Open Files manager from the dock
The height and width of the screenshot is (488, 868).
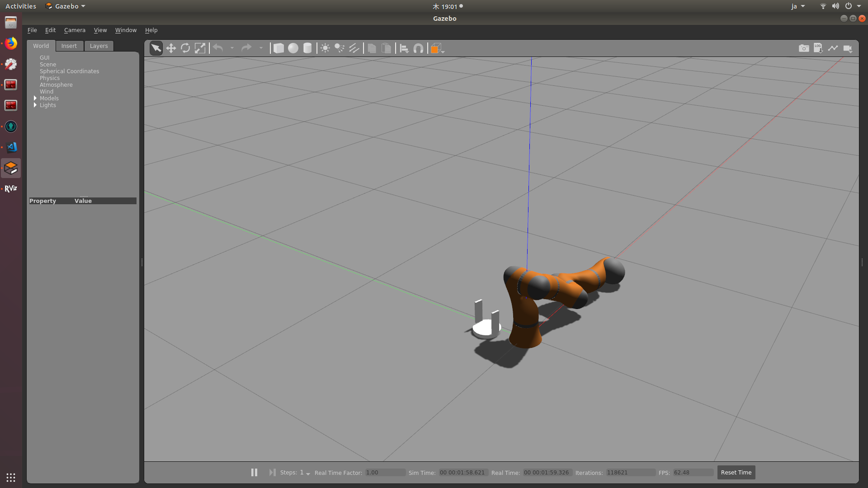pos(11,22)
